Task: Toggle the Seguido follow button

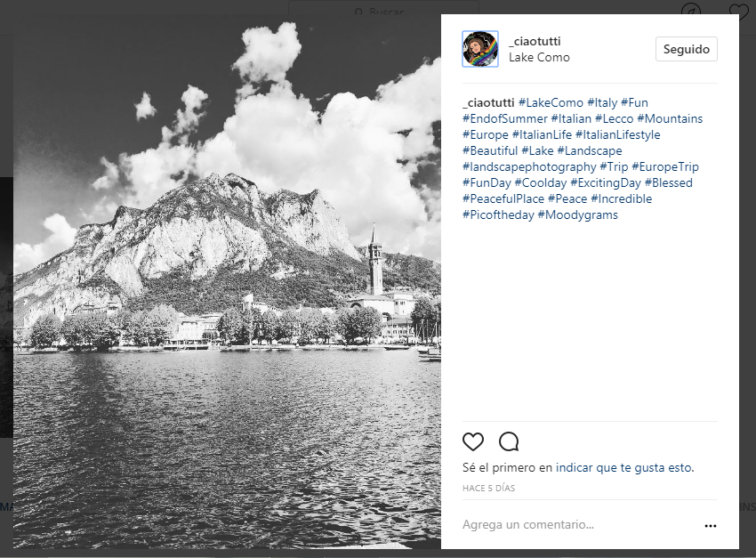Action: point(686,49)
